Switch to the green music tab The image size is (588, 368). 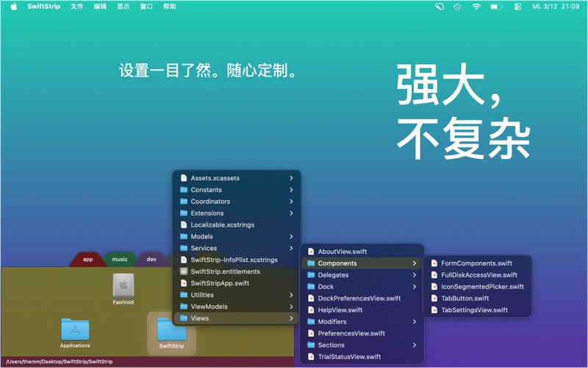(120, 259)
